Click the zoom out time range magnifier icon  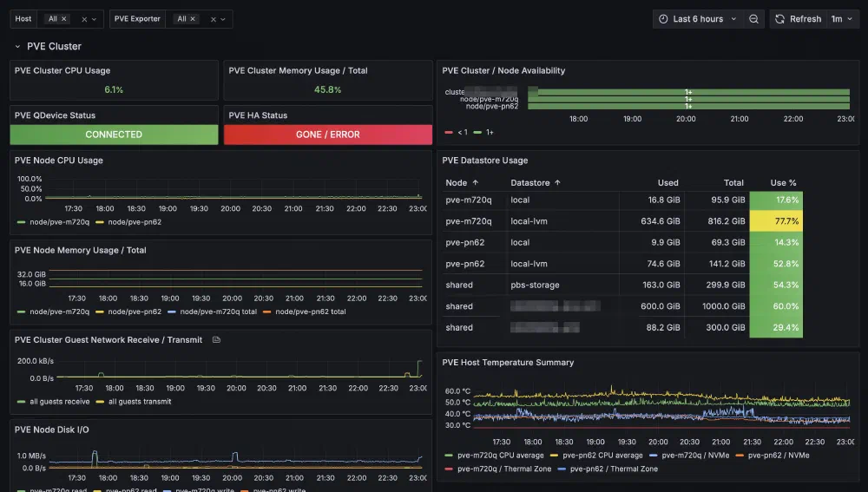[753, 19]
